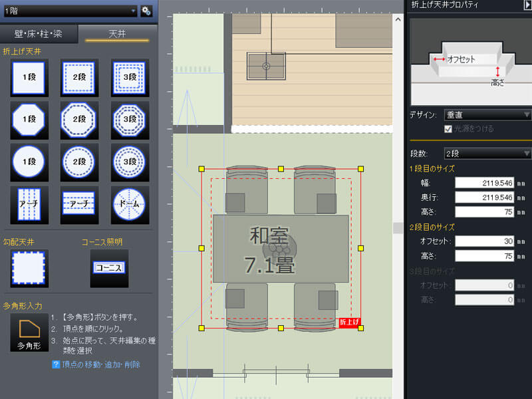
Task: Choose the 勾配天井 sloped ceiling icon
Action: (29, 268)
